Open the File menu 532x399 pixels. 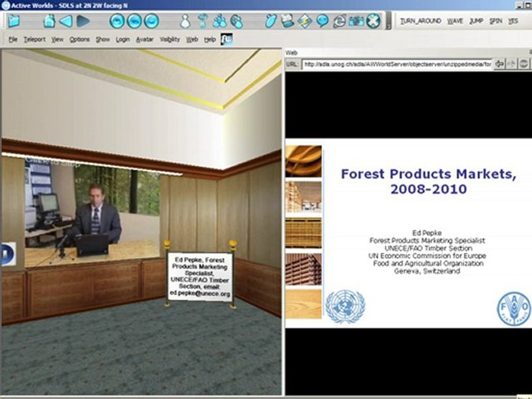(13, 40)
